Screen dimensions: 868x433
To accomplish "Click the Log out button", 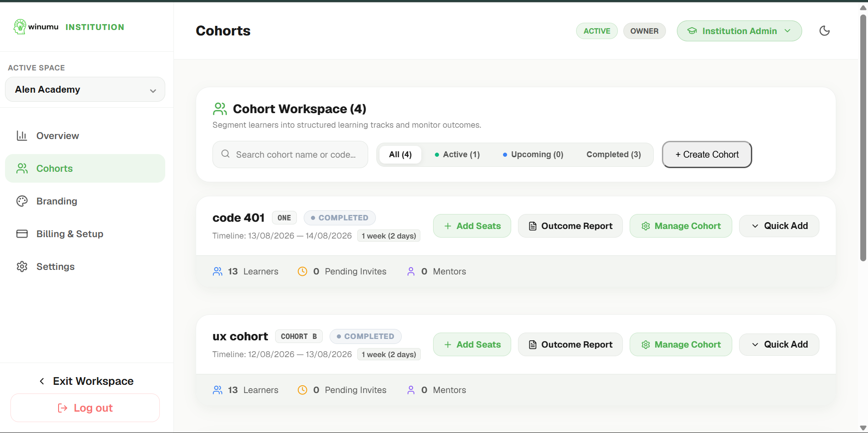I will coord(85,408).
